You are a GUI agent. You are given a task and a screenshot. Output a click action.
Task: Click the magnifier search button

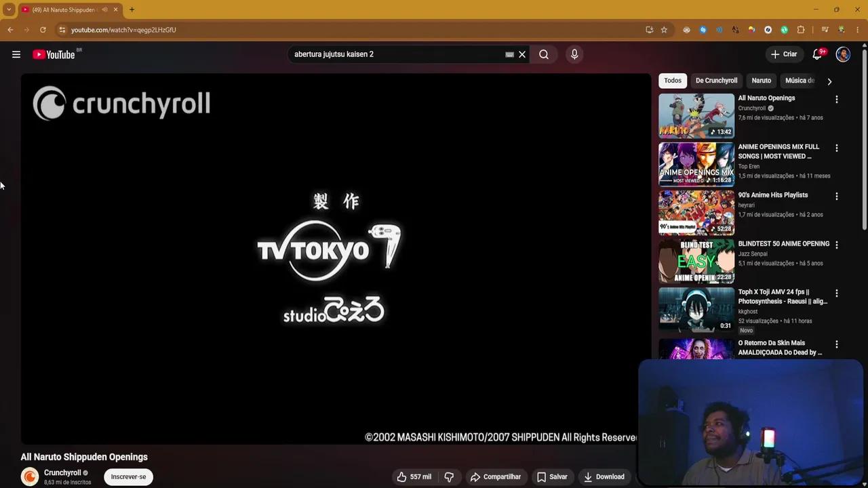click(544, 54)
